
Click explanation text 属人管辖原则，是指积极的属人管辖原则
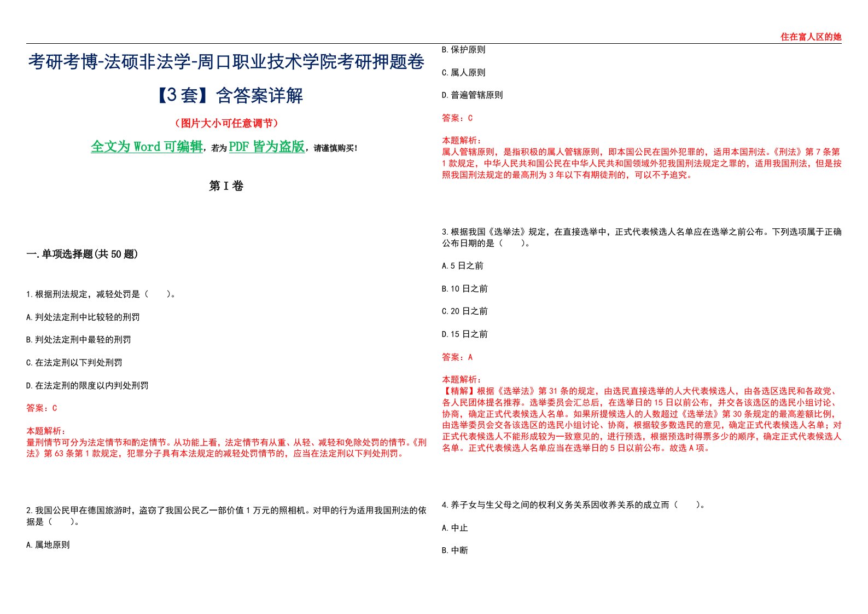coord(642,163)
